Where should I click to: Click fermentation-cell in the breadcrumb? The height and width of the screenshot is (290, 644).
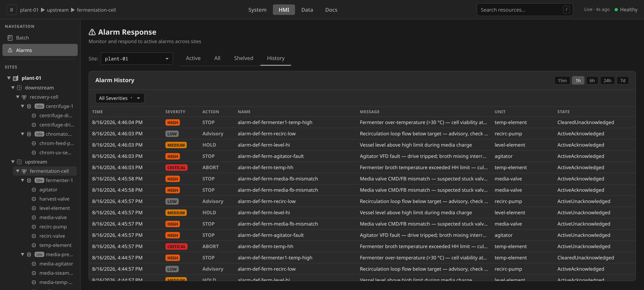click(96, 10)
